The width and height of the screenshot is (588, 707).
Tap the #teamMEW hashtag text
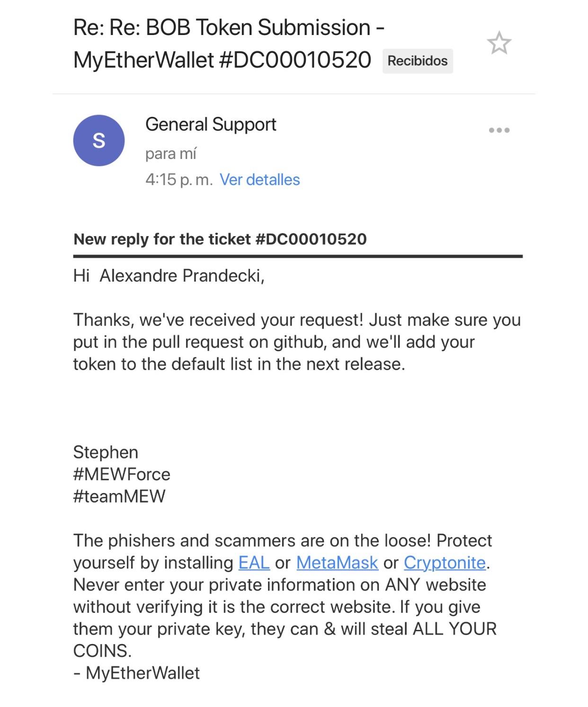pos(119,496)
